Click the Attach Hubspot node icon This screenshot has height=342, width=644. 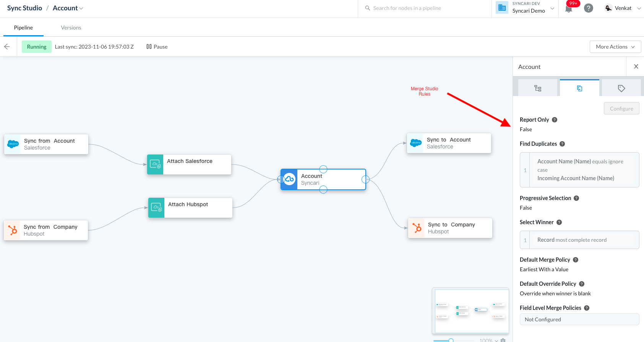tap(156, 208)
